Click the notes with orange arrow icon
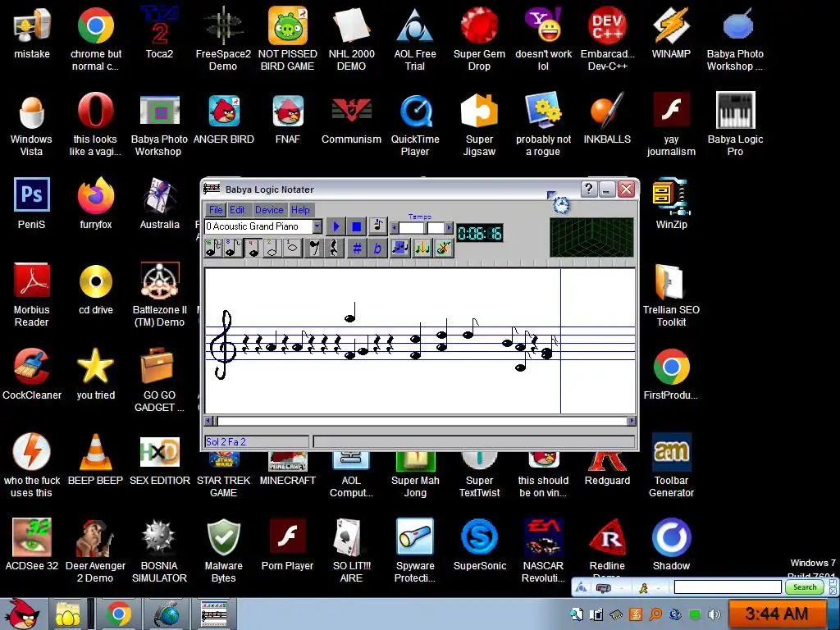The width and height of the screenshot is (840, 630). [422, 248]
